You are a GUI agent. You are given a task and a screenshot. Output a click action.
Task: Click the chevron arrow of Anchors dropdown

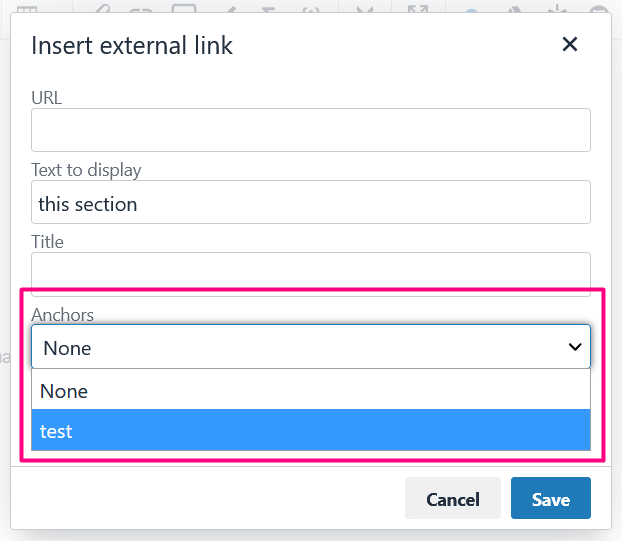tap(575, 347)
